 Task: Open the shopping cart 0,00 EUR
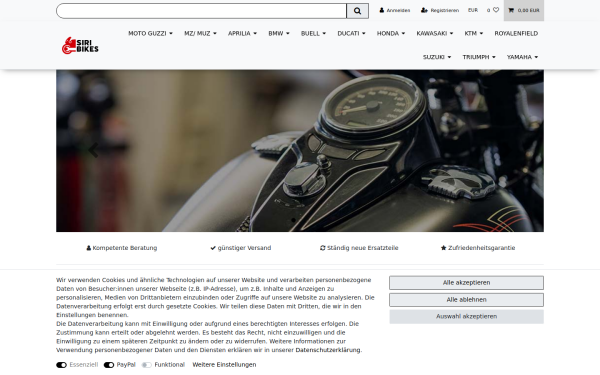point(523,10)
